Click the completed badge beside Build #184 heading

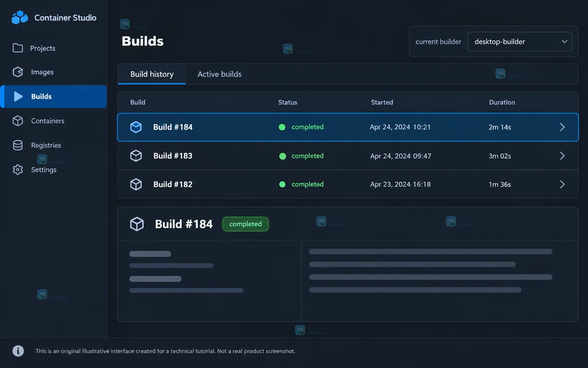coord(246,224)
